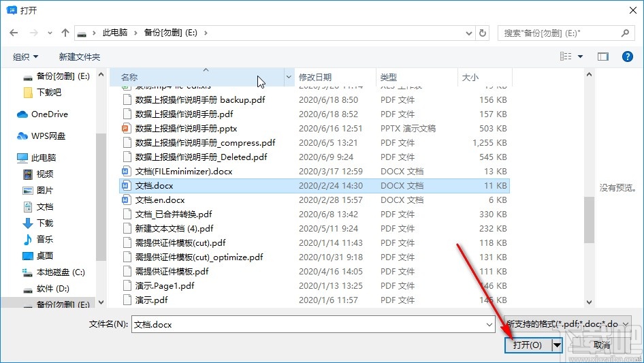Viewport: 644px width, 363px height.
Task: Expand the file name history dropdown
Action: point(489,324)
